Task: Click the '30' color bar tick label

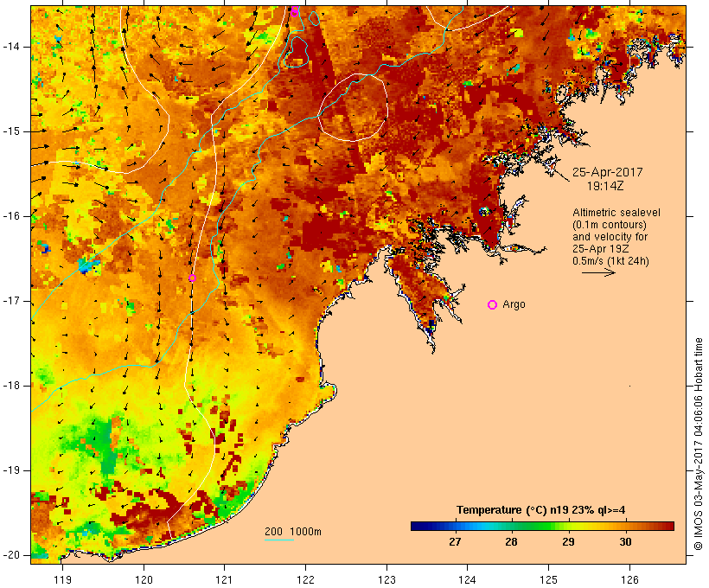Action: [x=625, y=542]
